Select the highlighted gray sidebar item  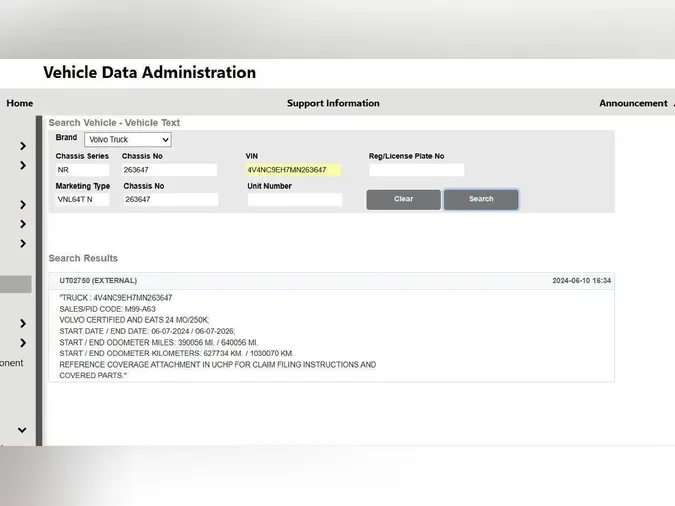(16, 285)
